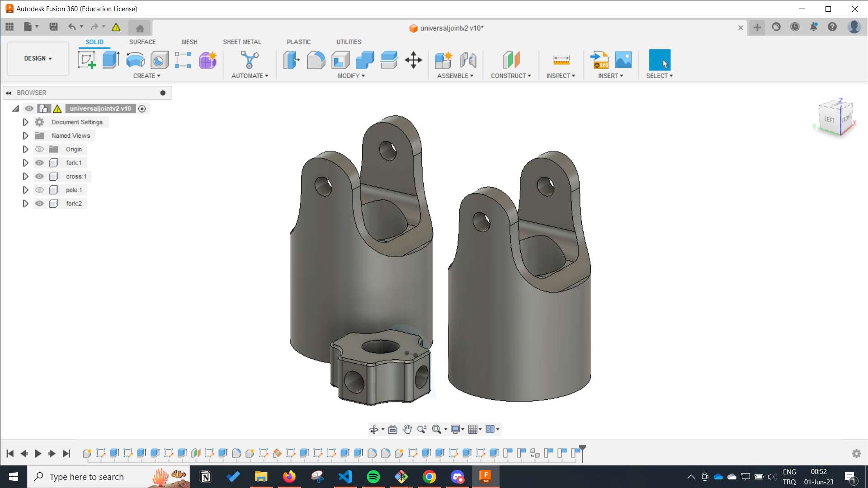868x488 pixels.
Task: Expand the fork:1 node
Action: [25, 163]
